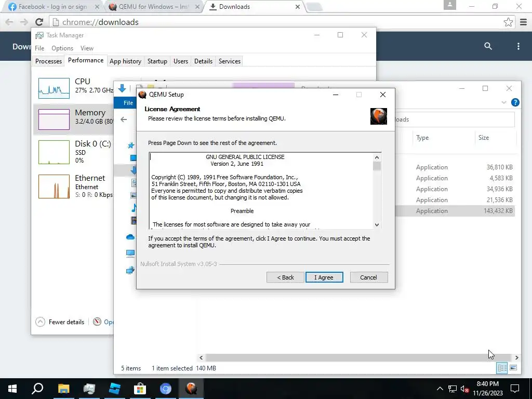
Task: Click the Chrome profile icon
Action: click(449, 5)
